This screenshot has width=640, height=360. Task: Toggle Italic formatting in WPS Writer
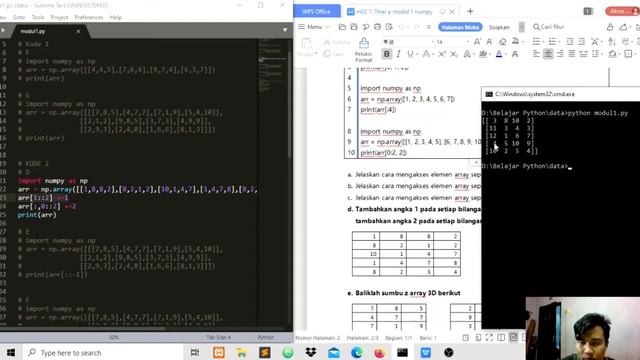pos(398,54)
